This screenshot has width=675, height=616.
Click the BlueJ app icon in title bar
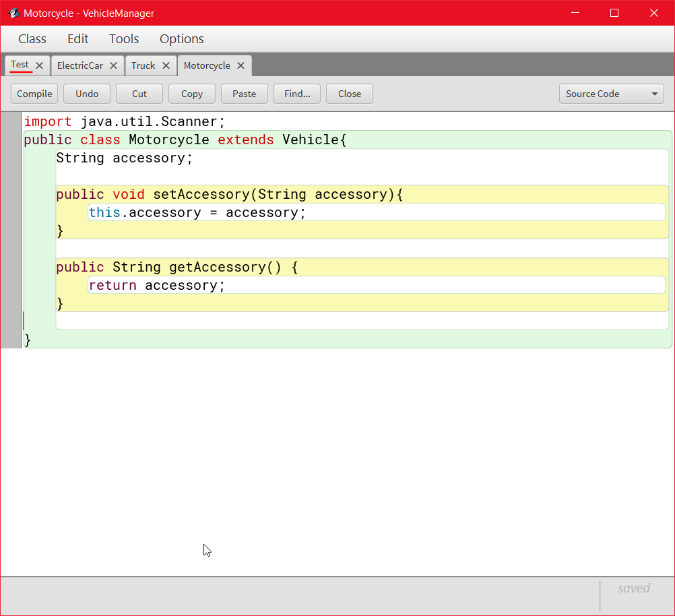[13, 13]
